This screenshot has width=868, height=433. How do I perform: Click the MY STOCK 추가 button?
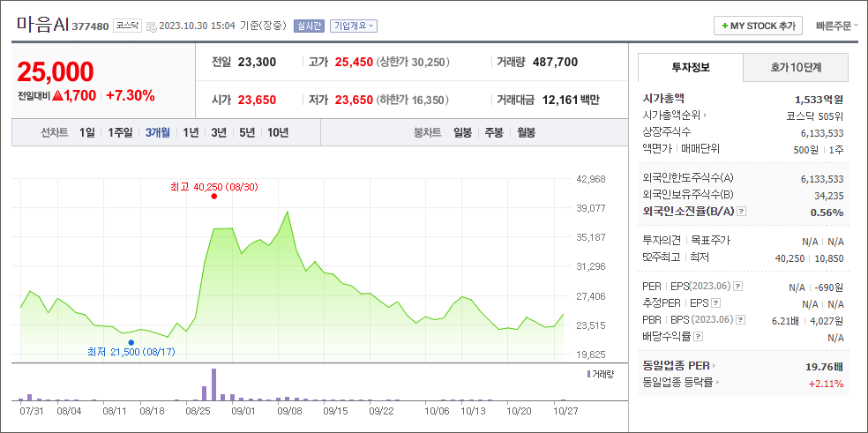tap(759, 26)
